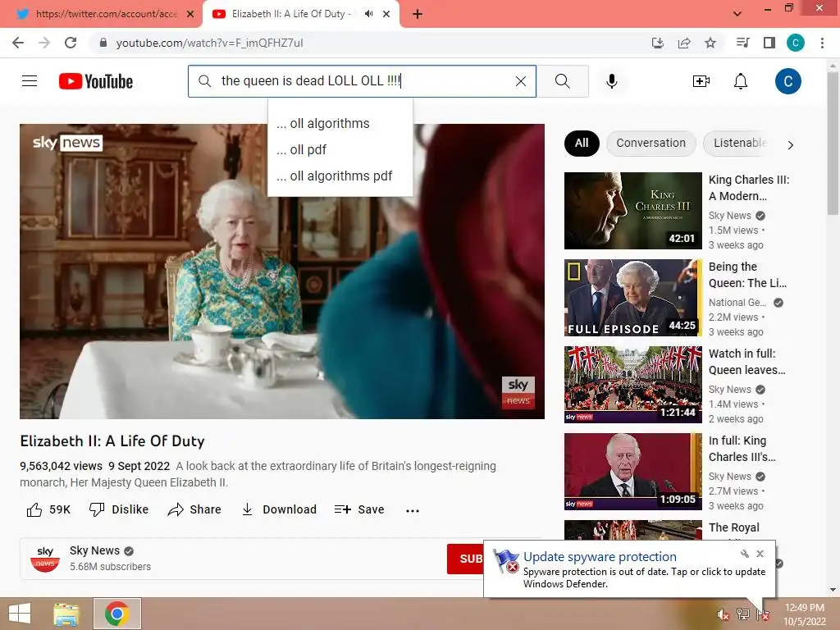Click the page vertical scrollbar thumb
Image resolution: width=840 pixels, height=630 pixels.
(833, 144)
